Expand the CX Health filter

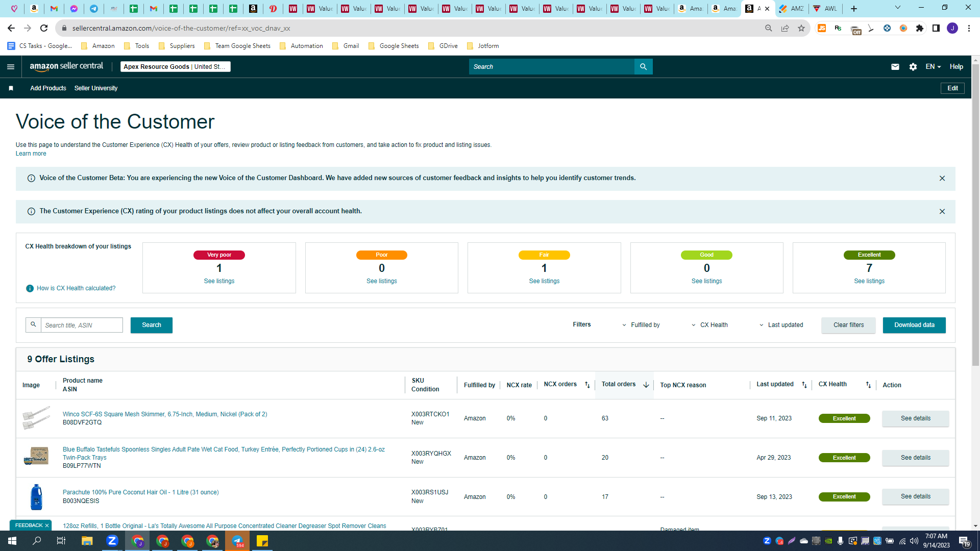709,325
